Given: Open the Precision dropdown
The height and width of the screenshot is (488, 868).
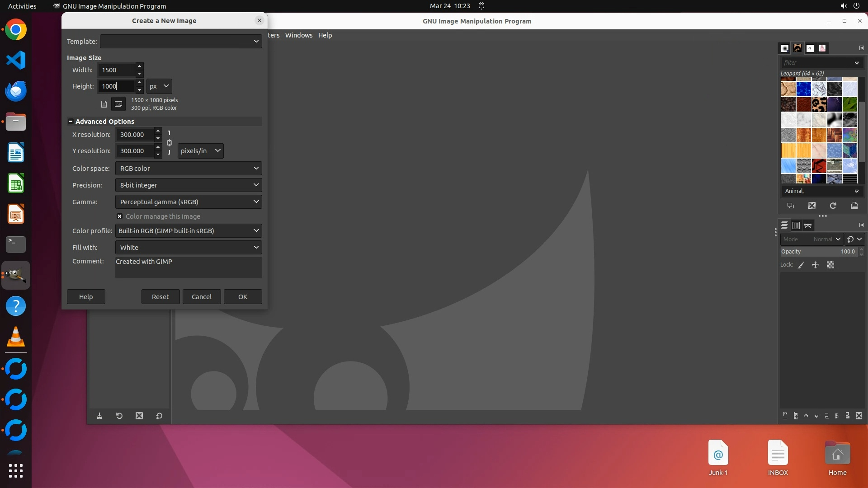Looking at the screenshot, I should point(189,185).
